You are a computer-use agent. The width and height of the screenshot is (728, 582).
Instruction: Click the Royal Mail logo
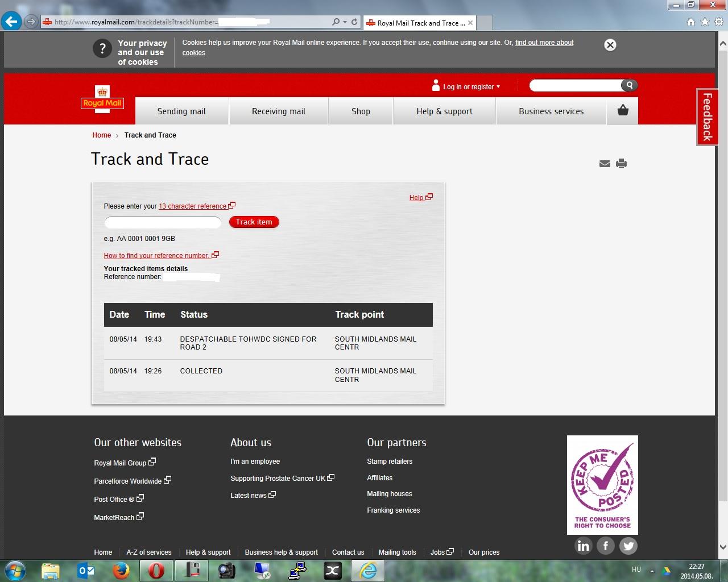pyautogui.click(x=102, y=99)
